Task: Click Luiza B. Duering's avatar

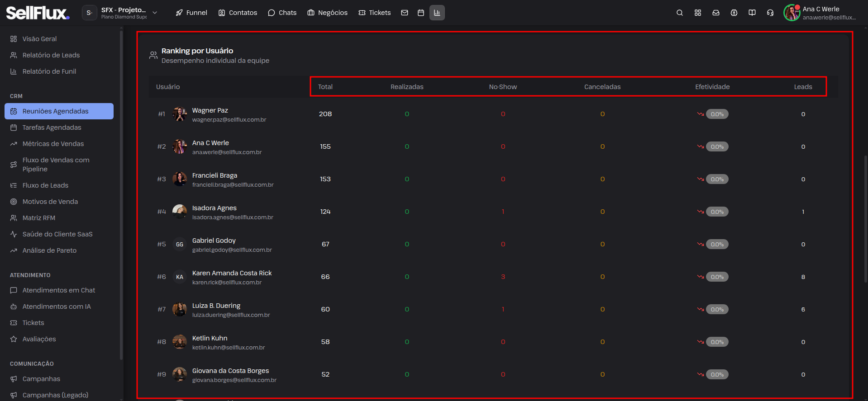Action: (x=180, y=309)
